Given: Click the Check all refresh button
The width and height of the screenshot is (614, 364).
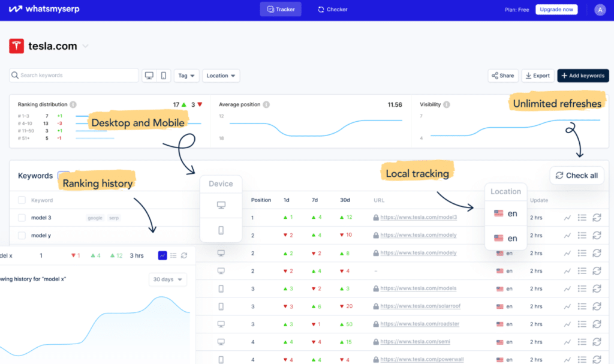Looking at the screenshot, I should tap(577, 176).
